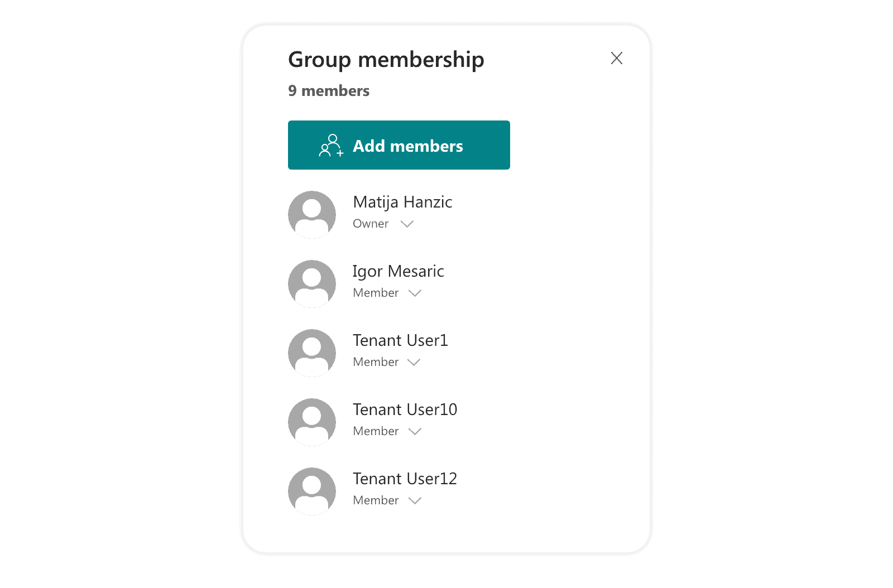Screen dimensions: 893x588
Task: Open the Member dropdown for Tenant User10
Action: point(415,431)
